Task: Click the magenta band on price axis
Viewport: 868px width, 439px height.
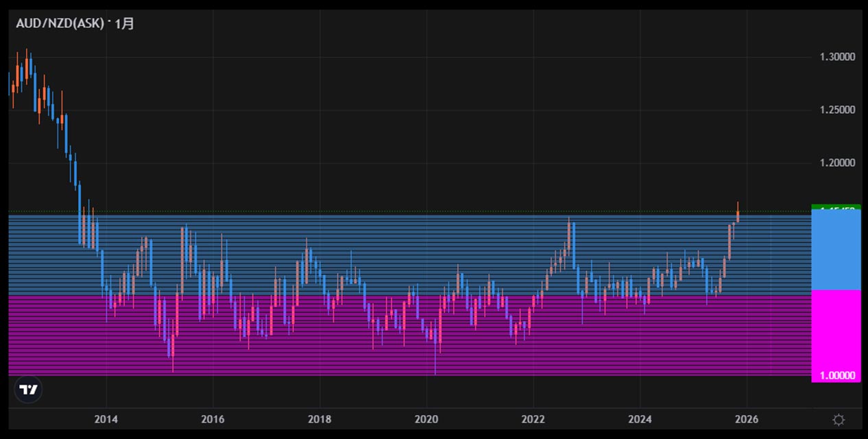Action: click(x=836, y=329)
